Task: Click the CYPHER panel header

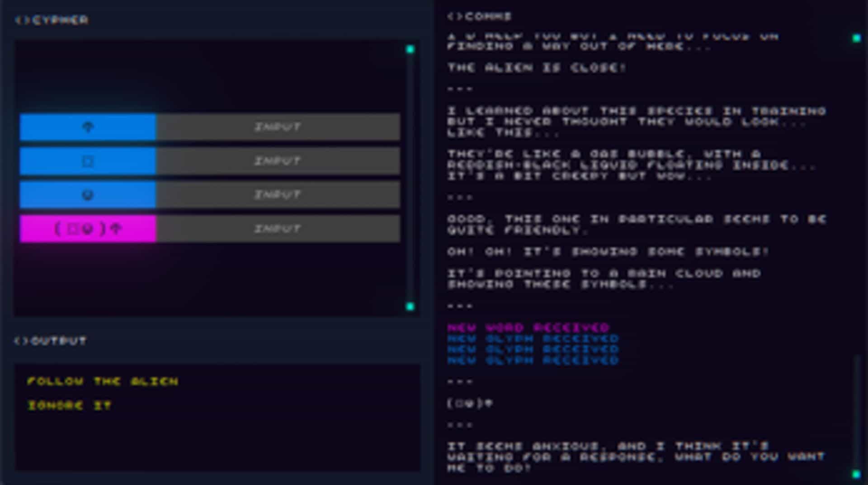Action: [x=52, y=20]
